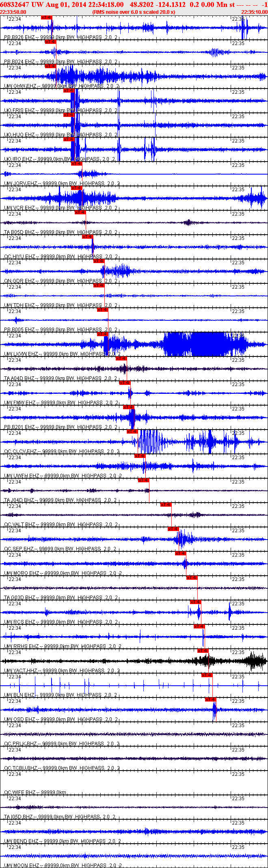Select the UW VCR EHZ trace label
Screen dimensions: 268x868
(61, 208)
